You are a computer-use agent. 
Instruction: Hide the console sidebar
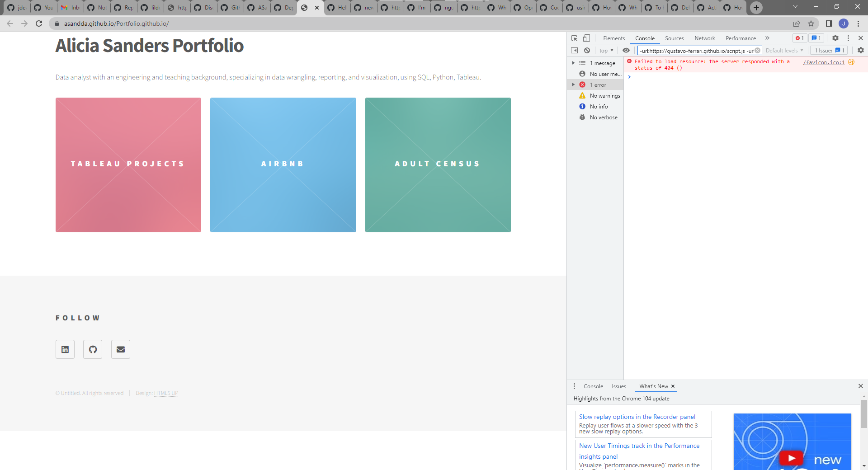click(574, 51)
